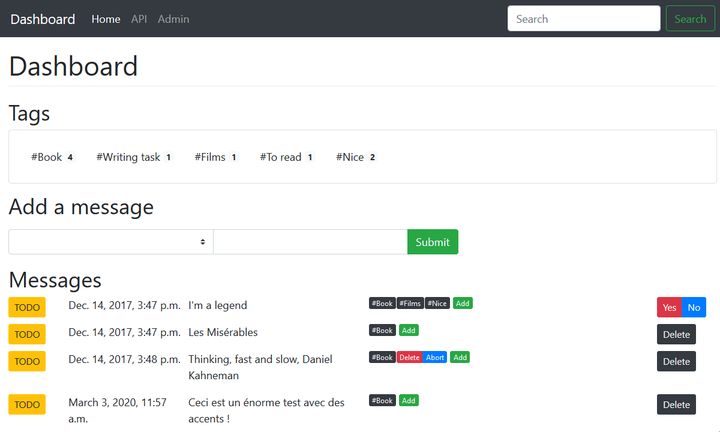Open the API nav item
Screen dimensions: 720x432
click(139, 19)
